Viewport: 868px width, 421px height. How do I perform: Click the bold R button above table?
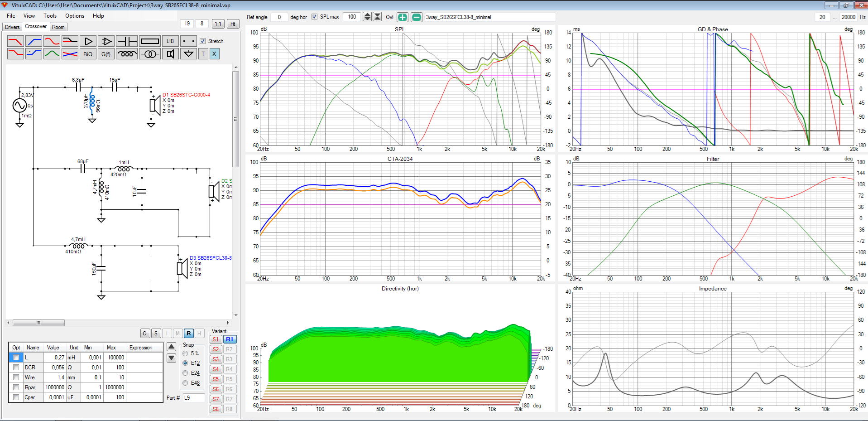189,334
